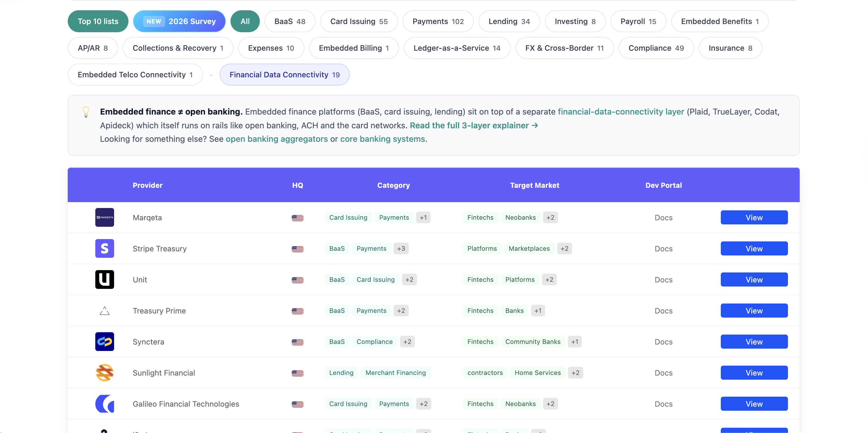Enable the Compliance 49 filter
This screenshot has width=868, height=433.
[x=656, y=48]
